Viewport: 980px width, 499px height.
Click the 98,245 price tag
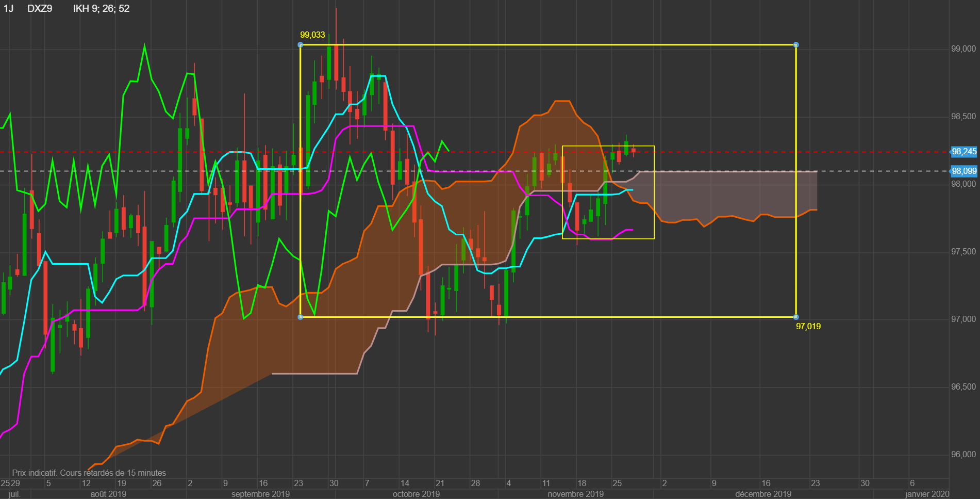click(964, 152)
